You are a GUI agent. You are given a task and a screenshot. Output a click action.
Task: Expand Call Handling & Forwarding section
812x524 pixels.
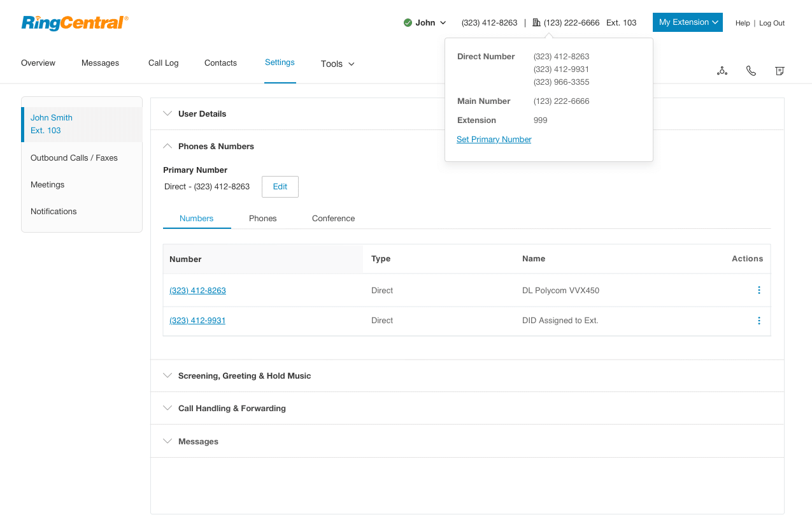(232, 408)
